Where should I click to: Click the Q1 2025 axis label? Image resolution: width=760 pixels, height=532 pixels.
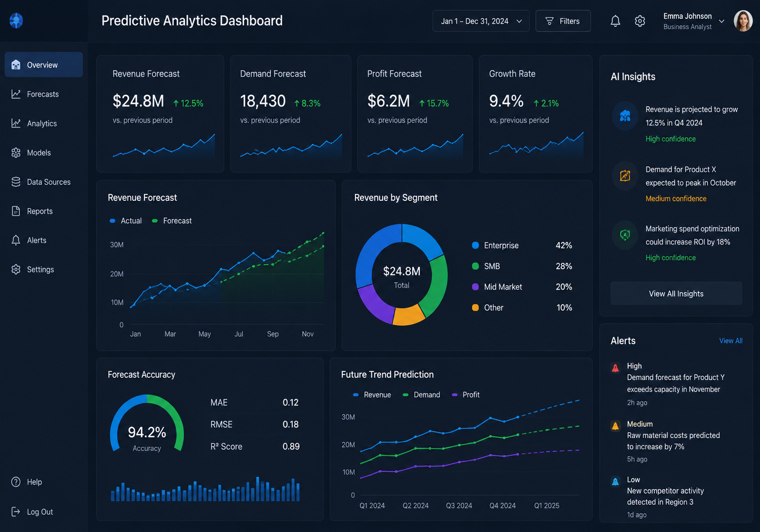click(x=547, y=506)
